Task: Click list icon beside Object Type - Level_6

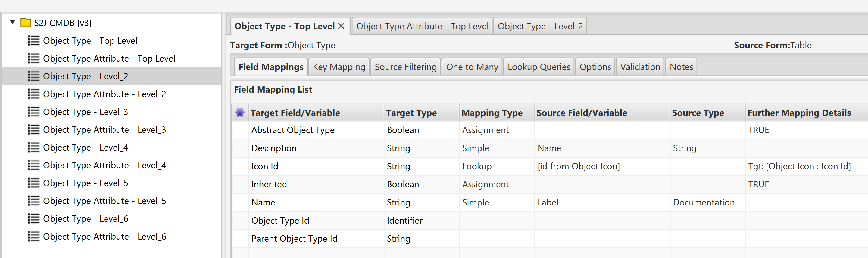Action: tap(33, 219)
